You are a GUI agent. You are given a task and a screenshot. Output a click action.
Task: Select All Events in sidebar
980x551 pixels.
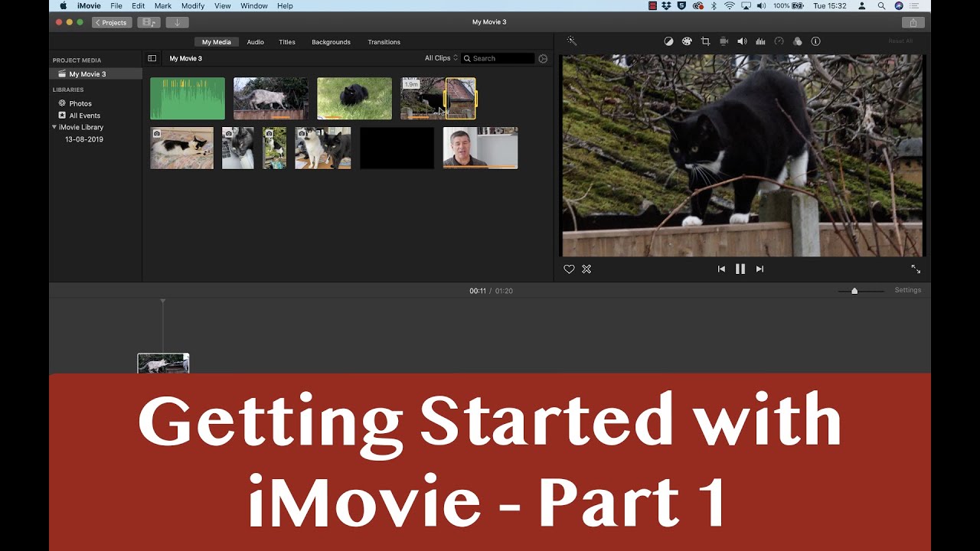[x=79, y=116]
